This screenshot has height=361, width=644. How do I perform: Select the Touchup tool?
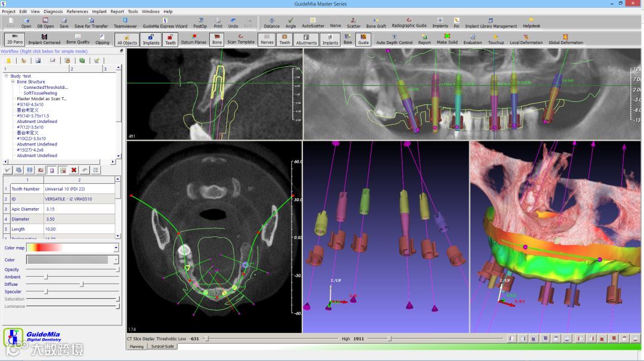pos(496,39)
